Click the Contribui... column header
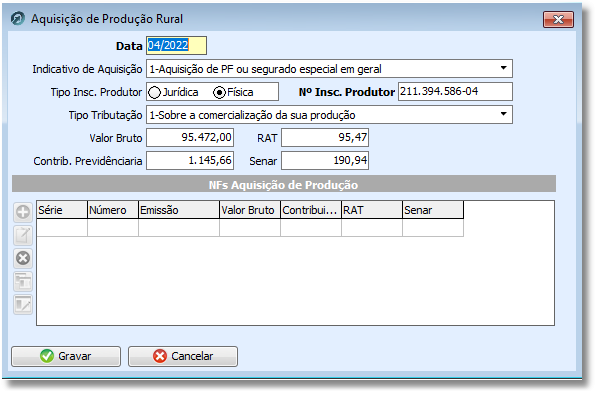The image size is (596, 394). [x=311, y=210]
